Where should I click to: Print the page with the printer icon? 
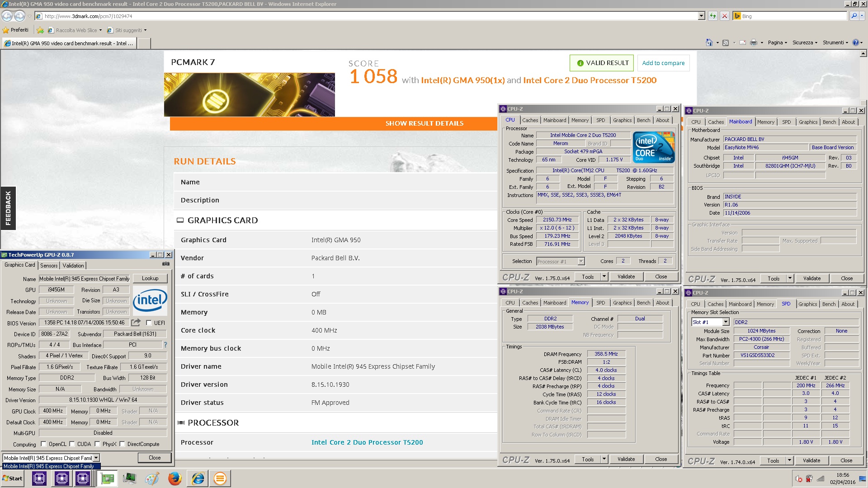click(x=753, y=42)
